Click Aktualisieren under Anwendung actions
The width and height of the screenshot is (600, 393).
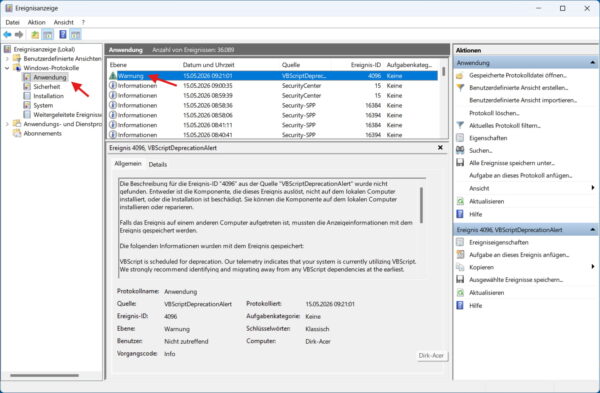[486, 202]
